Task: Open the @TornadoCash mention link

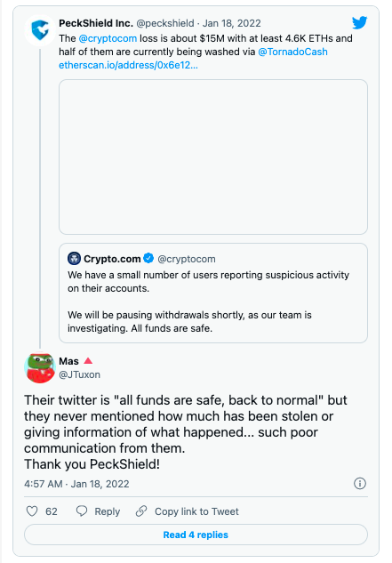Action: coord(292,52)
